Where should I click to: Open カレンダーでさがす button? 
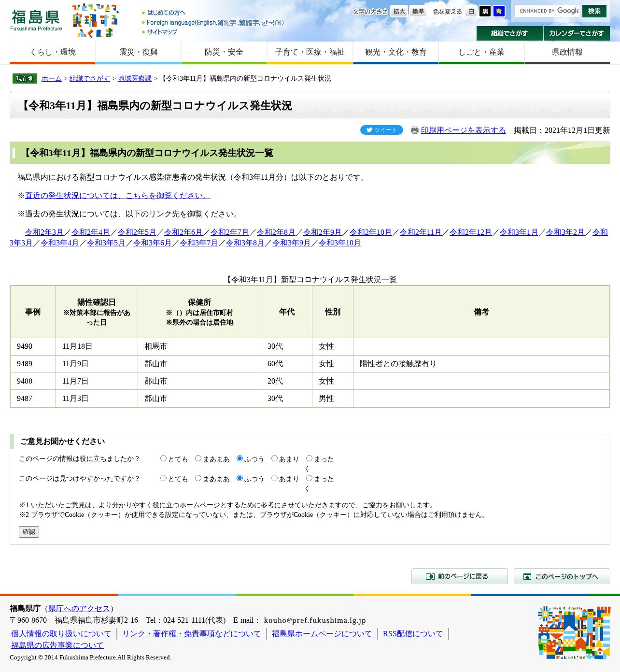click(577, 33)
